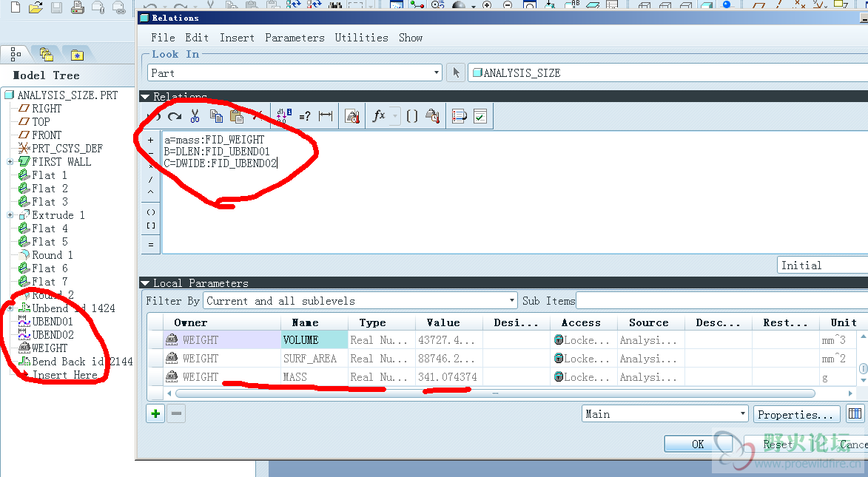Insert square brackets into relations
868x477 pixels.
tap(151, 226)
